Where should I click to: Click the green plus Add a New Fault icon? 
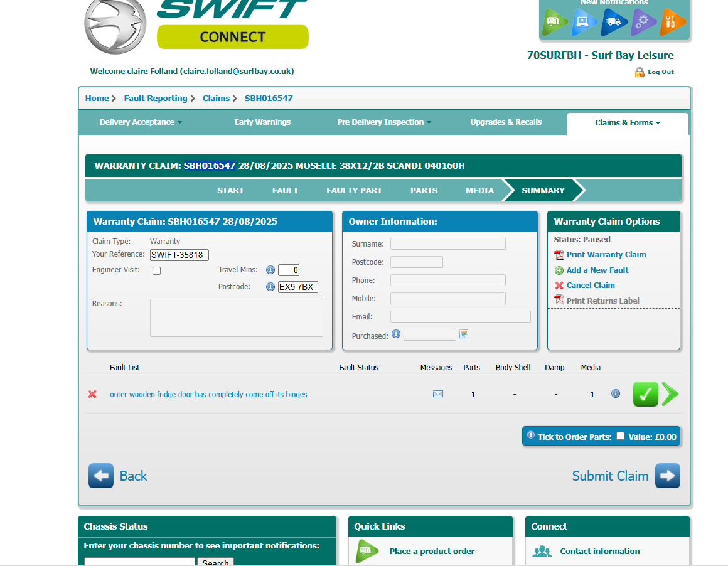pos(559,270)
